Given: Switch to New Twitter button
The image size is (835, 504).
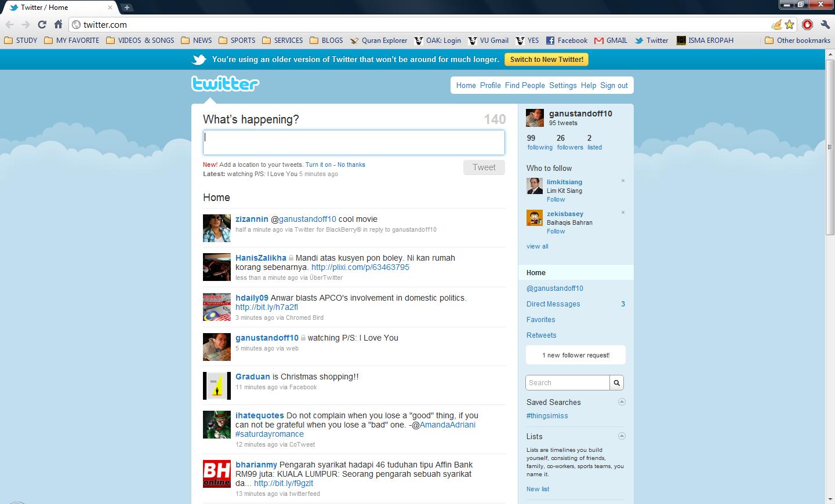Looking at the screenshot, I should [547, 60].
